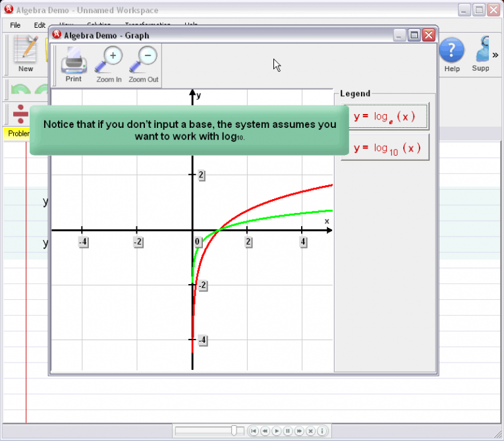Screen dimensions: 504x441
Task: Click the Support person icon
Action: click(482, 53)
